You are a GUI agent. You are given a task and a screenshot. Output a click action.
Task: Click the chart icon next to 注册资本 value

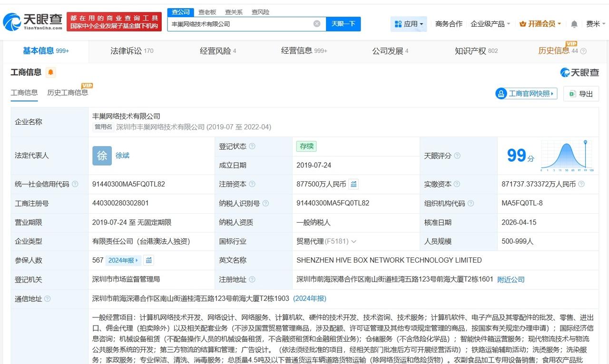point(354,184)
